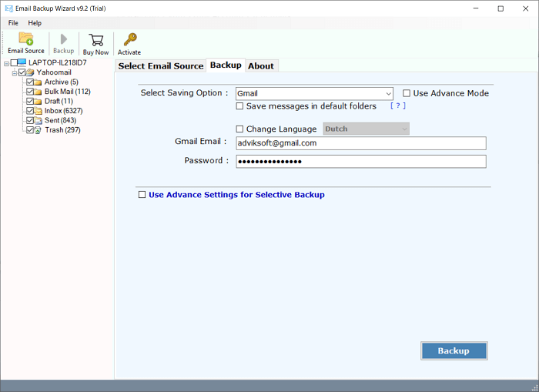
Task: Enable the Change Language checkbox
Action: [x=239, y=129]
